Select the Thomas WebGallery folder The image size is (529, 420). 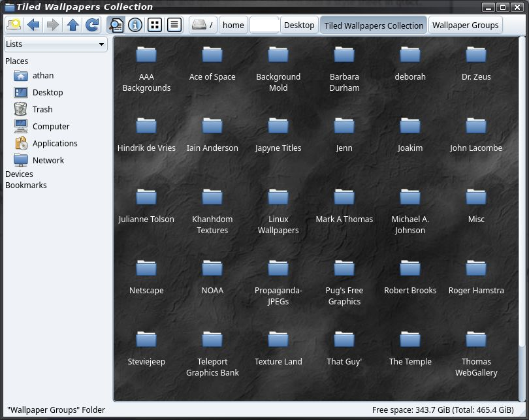click(x=476, y=353)
